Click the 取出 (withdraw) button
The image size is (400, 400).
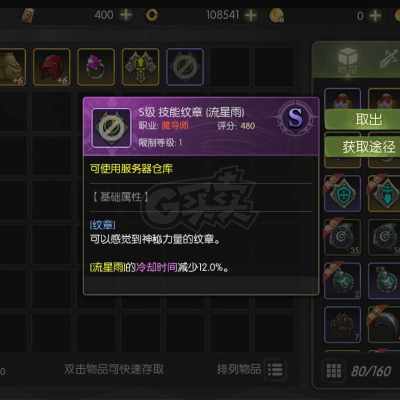(362, 119)
